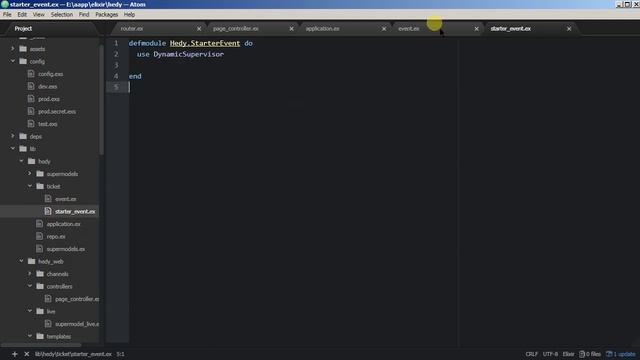Collapse the templates folder chevron

(x=30, y=336)
